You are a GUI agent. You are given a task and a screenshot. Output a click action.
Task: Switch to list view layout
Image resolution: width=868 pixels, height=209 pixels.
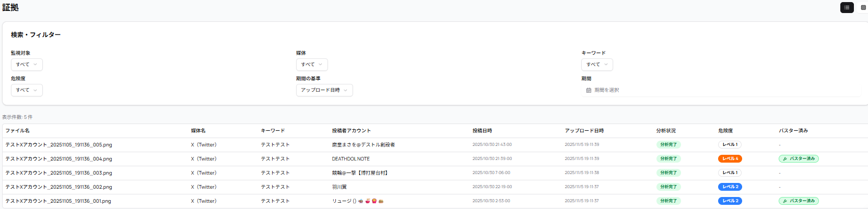tap(847, 7)
